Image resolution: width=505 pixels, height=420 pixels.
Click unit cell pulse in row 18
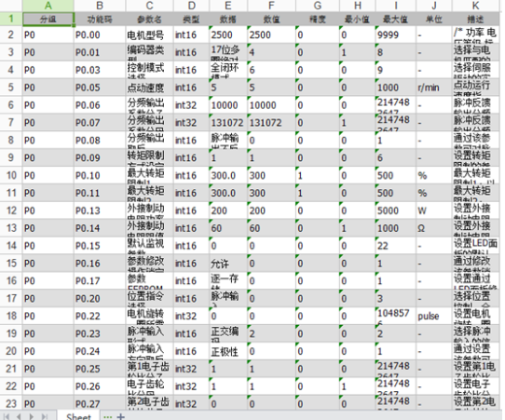434,316
